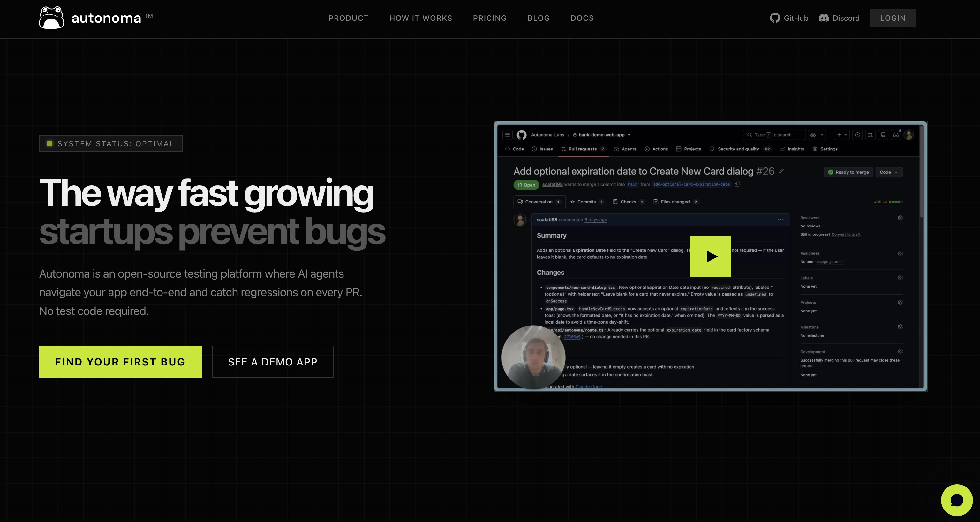Expand bank-demo-web-app repository dropdown
The height and width of the screenshot is (522, 980).
tap(629, 135)
